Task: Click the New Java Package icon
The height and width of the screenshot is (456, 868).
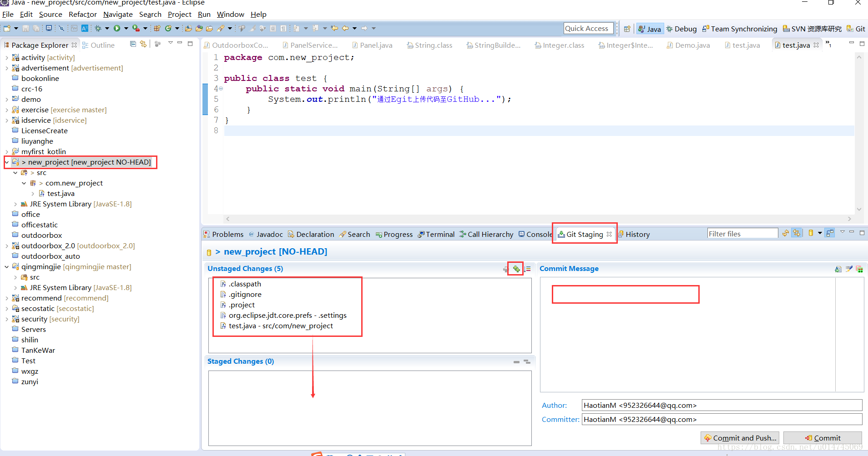Action: [157, 28]
